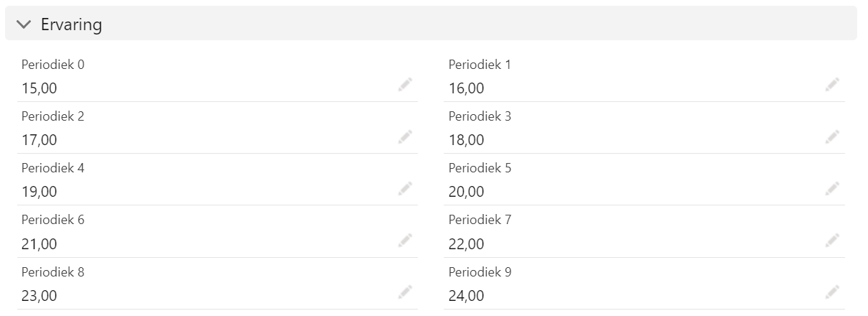
Task: Click the 24,00 value under Periodiek 9
Action: pyautogui.click(x=466, y=295)
